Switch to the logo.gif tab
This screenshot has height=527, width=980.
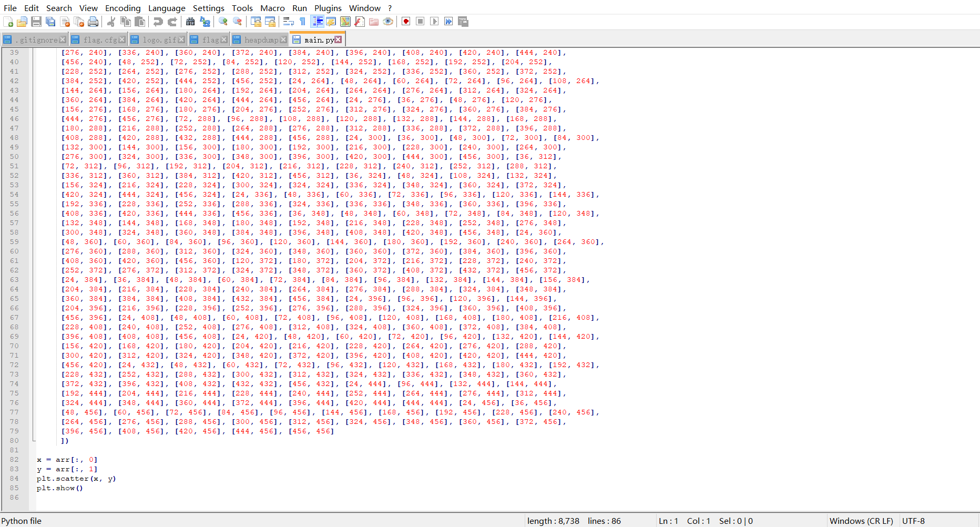tap(157, 40)
